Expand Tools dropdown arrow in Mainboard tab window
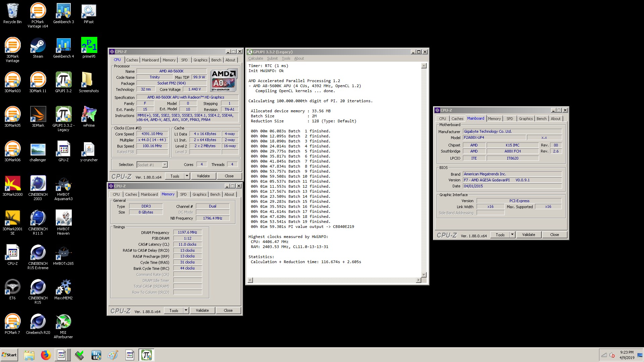Viewport: 644px width, 362px height. pos(512,235)
